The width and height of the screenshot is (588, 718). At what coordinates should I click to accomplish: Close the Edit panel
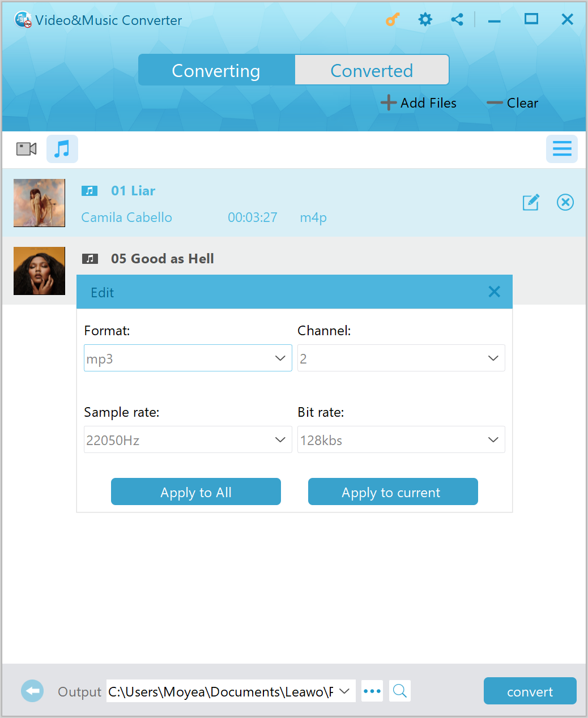pyautogui.click(x=494, y=292)
